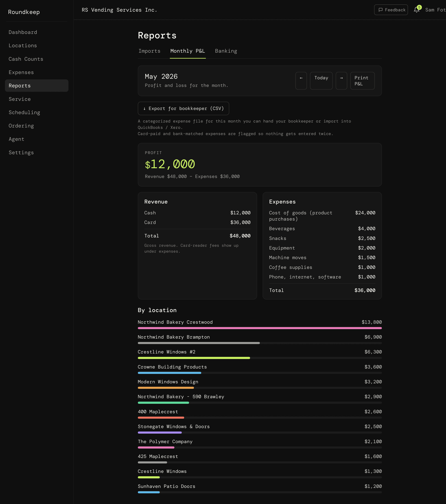Select the Monthly P&L tab
Screen dimensions: 446x504
pos(188,51)
